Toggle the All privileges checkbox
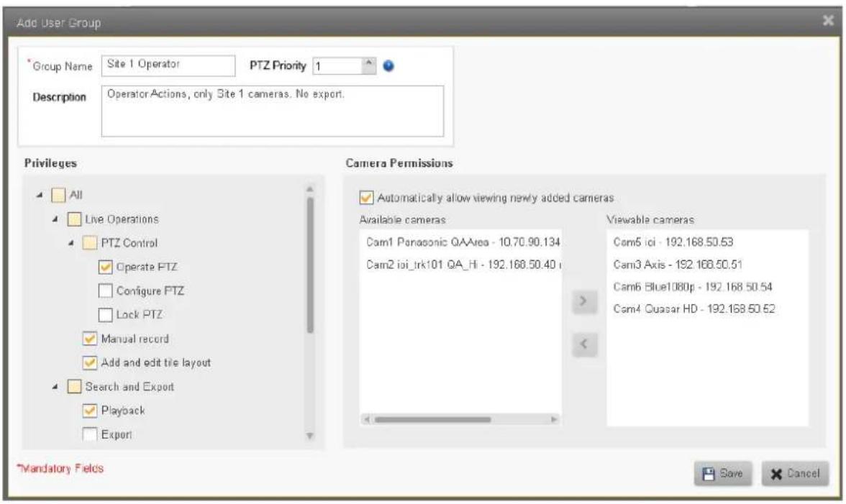Screen dimensions: 846x504 [x=58, y=195]
